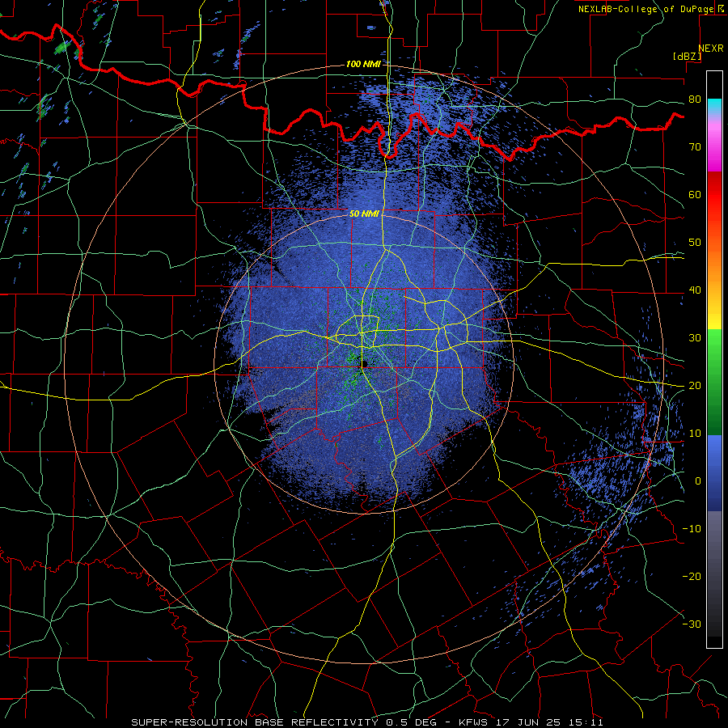Pick the cyan top segment of color scale
The image size is (728, 728).
(714, 107)
